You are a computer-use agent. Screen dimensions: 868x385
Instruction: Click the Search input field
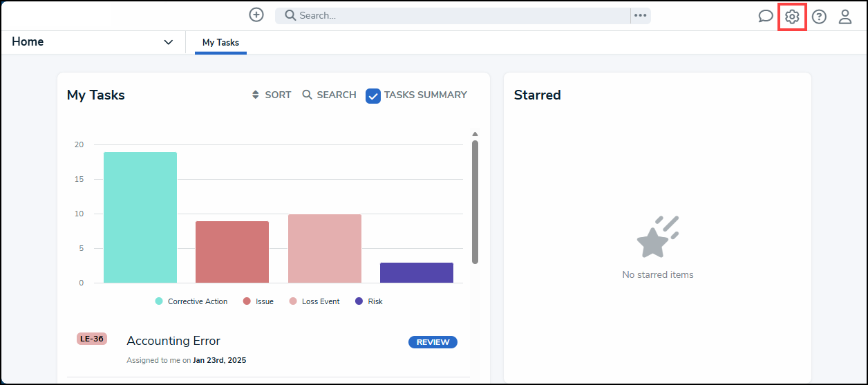(x=453, y=15)
